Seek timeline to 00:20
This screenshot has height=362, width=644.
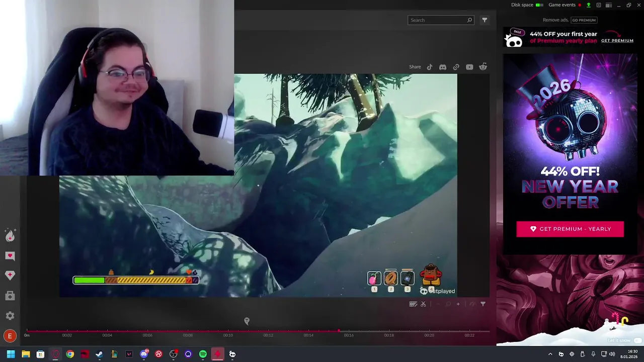(429, 335)
